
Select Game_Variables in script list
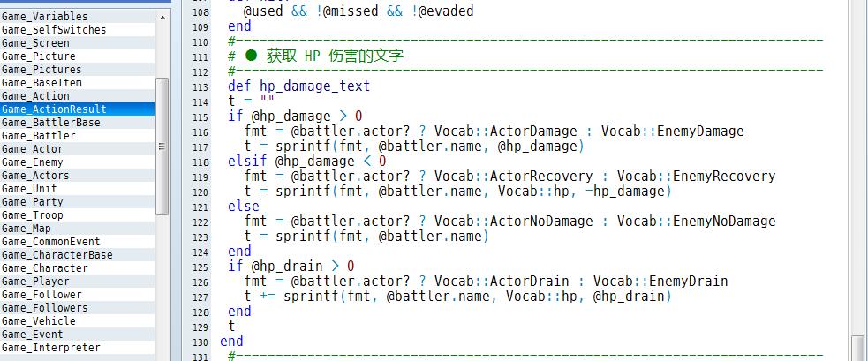78,16
